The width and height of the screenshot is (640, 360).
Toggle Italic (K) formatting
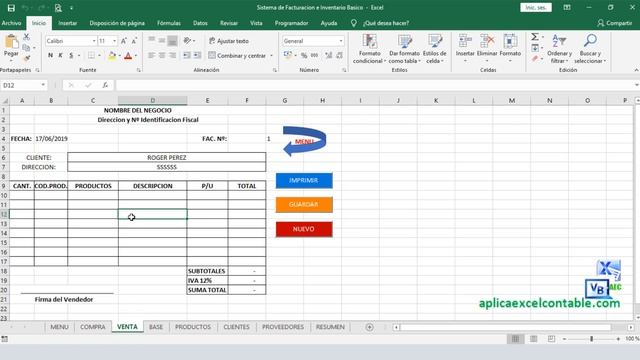pos(60,55)
